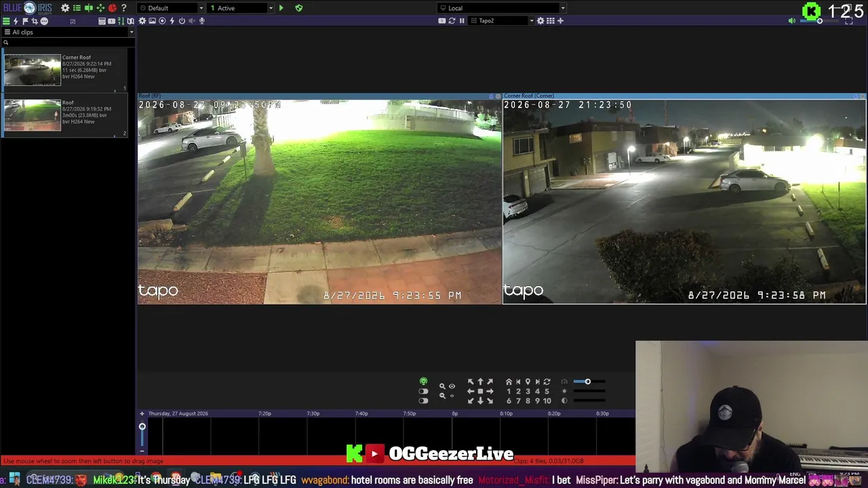This screenshot has height=488, width=868.
Task: Toggle the first PTZ panel switch
Action: [x=423, y=391]
